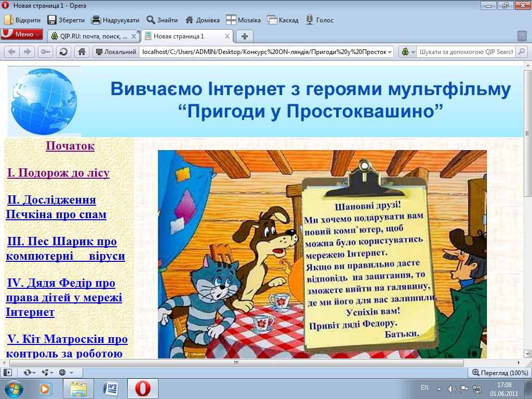Open Opera Link sync dropdown in status bar
The height and width of the screenshot is (399, 532).
pos(30,373)
